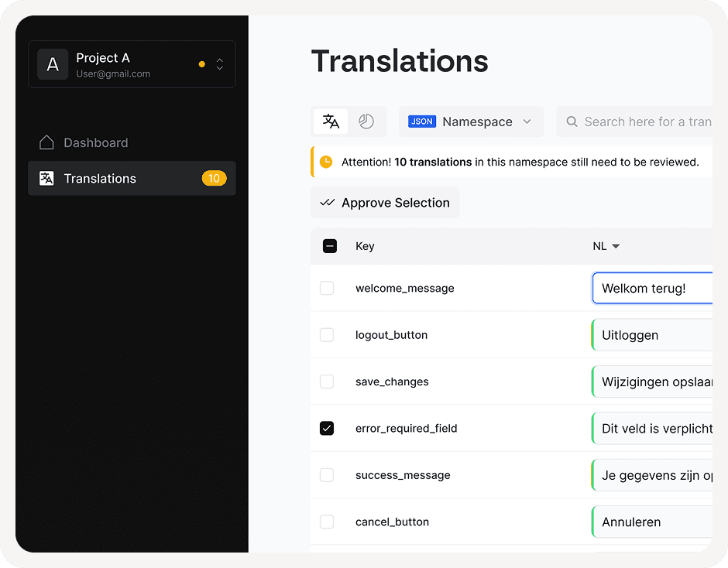Click the '10 translations' attention notice
The width and height of the screenshot is (728, 568).
512,162
